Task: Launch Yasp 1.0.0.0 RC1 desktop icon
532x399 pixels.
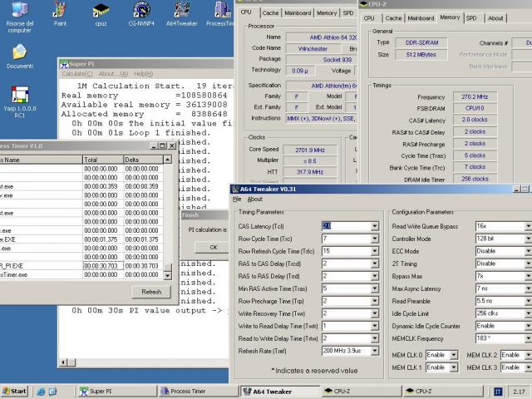Action: [20, 101]
